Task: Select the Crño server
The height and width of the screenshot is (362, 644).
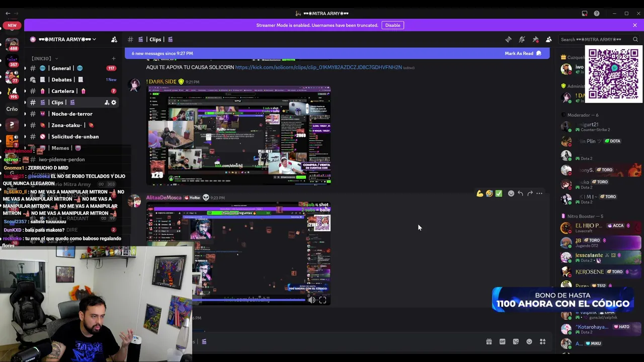Action: (x=12, y=109)
